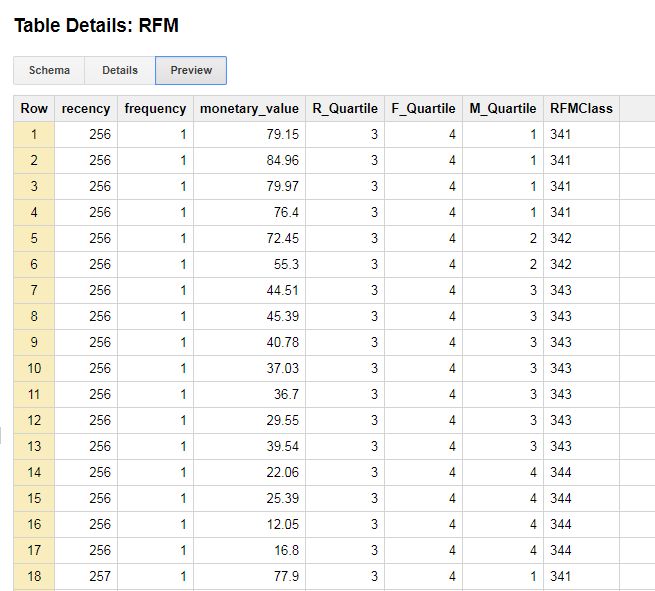Select monetary value 79.97
The width and height of the screenshot is (655, 591).
(x=282, y=186)
